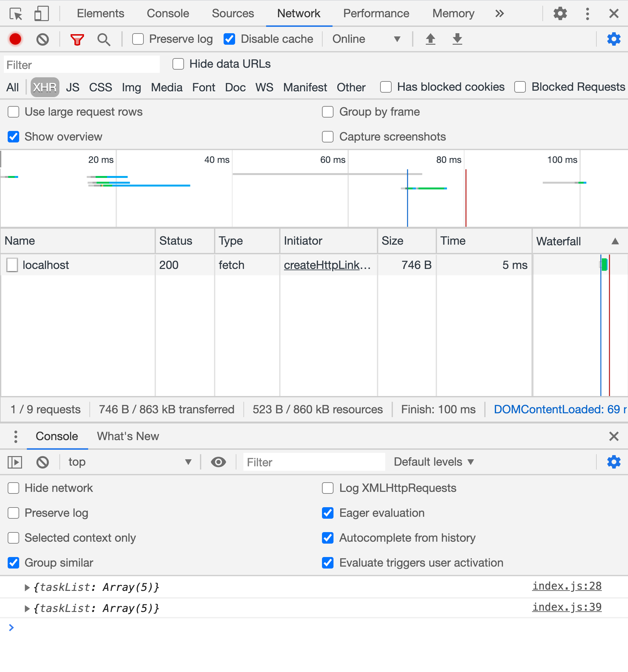
Task: Open the index.js:28 source link
Action: (567, 586)
